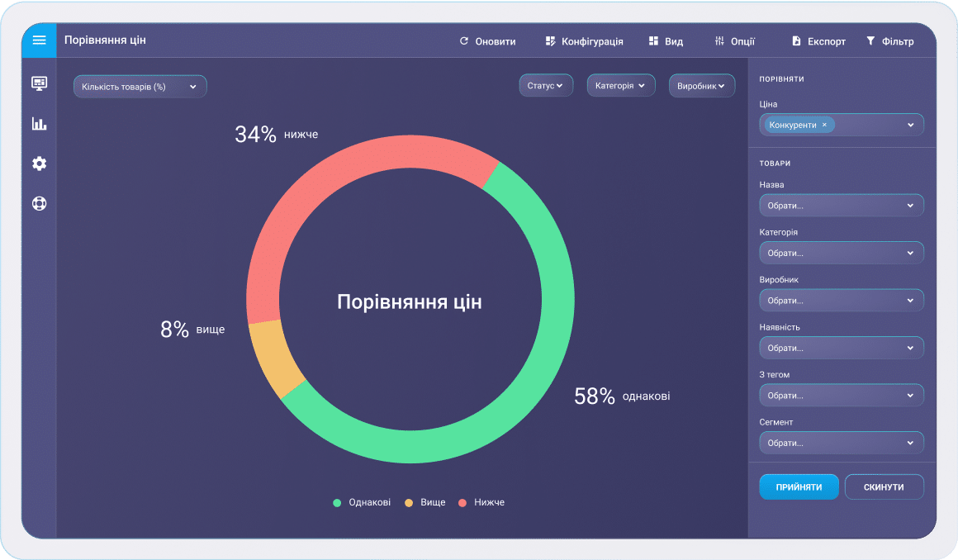Image resolution: width=958 pixels, height=560 pixels.
Task: Remove the Конкуренти tag from Ціна
Action: pyautogui.click(x=824, y=125)
